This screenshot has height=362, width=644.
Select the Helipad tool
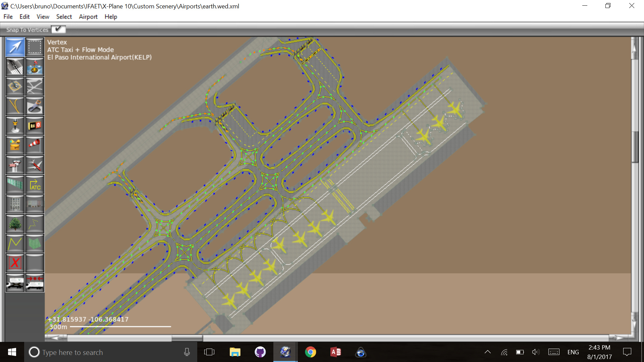click(x=15, y=86)
